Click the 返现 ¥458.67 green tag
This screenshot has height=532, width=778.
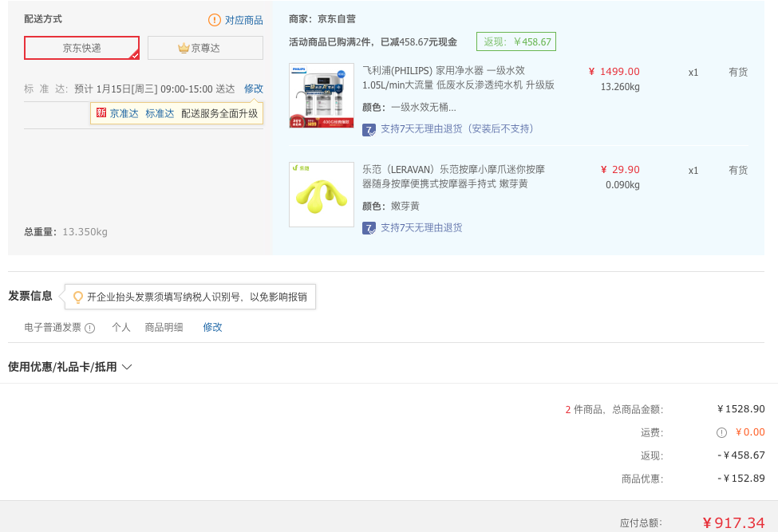[516, 41]
